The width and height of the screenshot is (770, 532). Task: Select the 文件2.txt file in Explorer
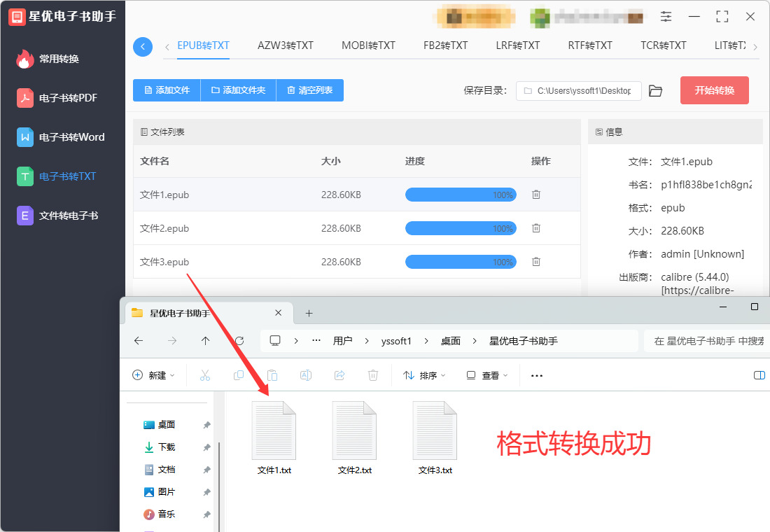coord(355,437)
